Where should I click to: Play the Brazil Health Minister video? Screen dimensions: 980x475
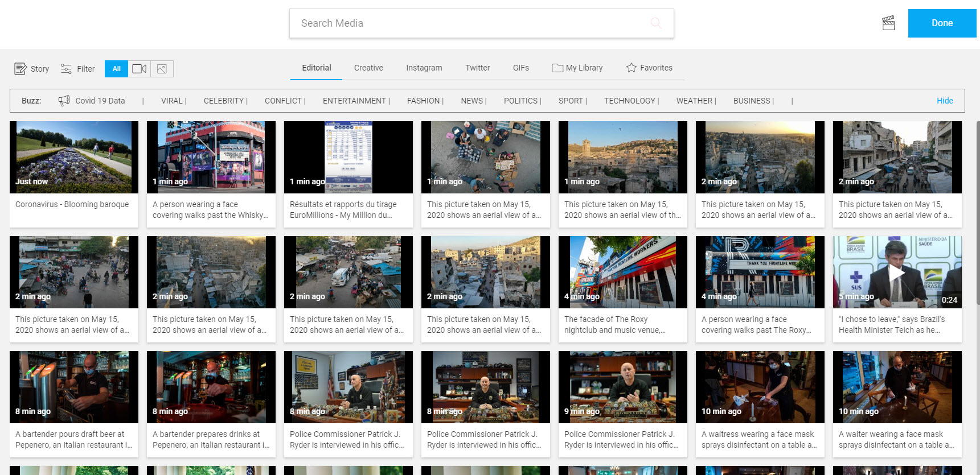pyautogui.click(x=897, y=272)
